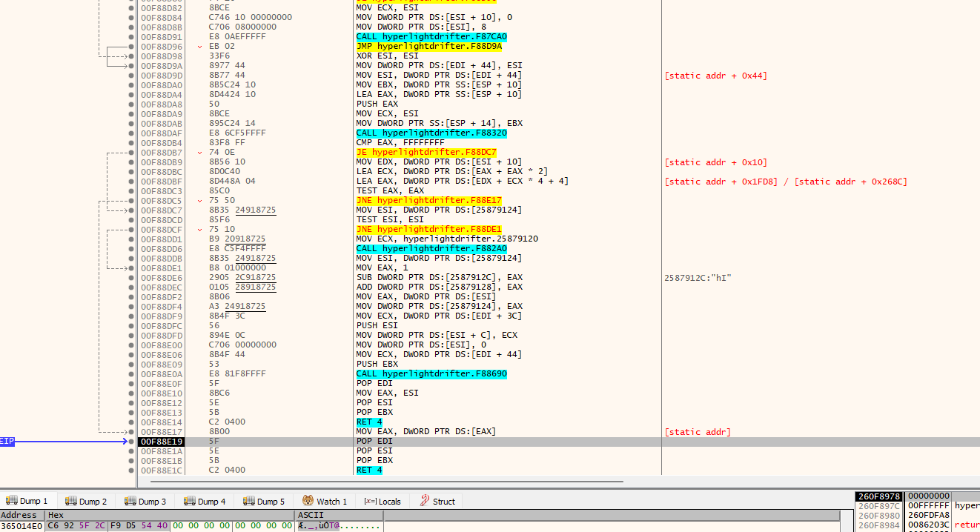Click the Struct tab icon
980x532 pixels.
pyautogui.click(x=425, y=502)
